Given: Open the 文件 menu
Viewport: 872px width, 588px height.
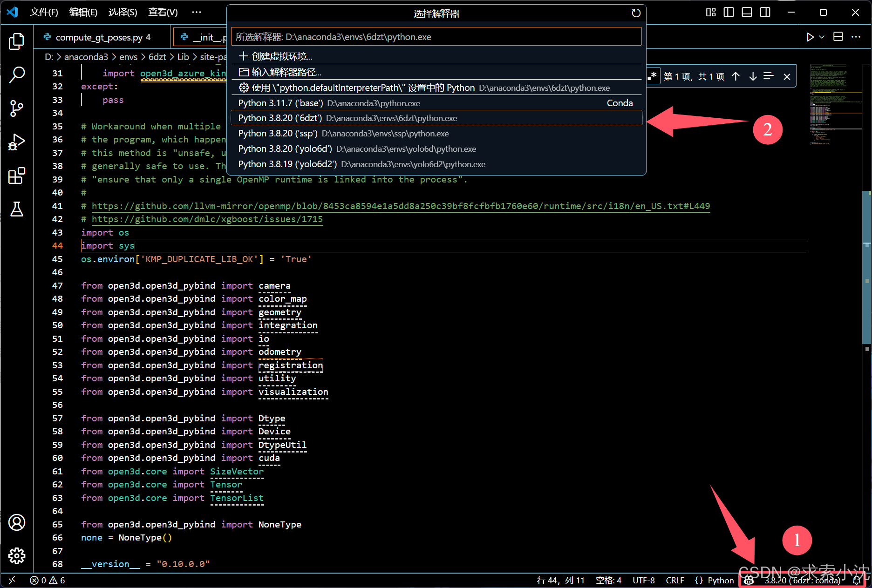Looking at the screenshot, I should pyautogui.click(x=44, y=12).
